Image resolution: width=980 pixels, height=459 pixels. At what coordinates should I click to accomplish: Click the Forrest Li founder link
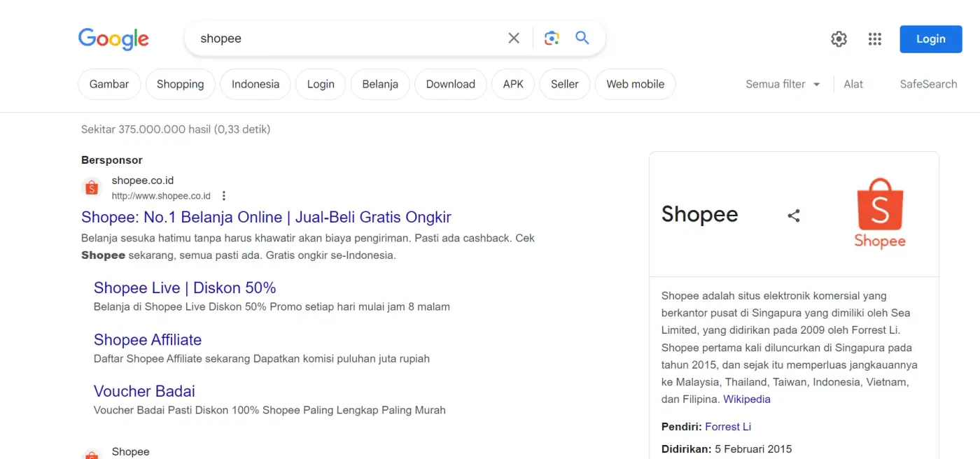click(x=728, y=427)
